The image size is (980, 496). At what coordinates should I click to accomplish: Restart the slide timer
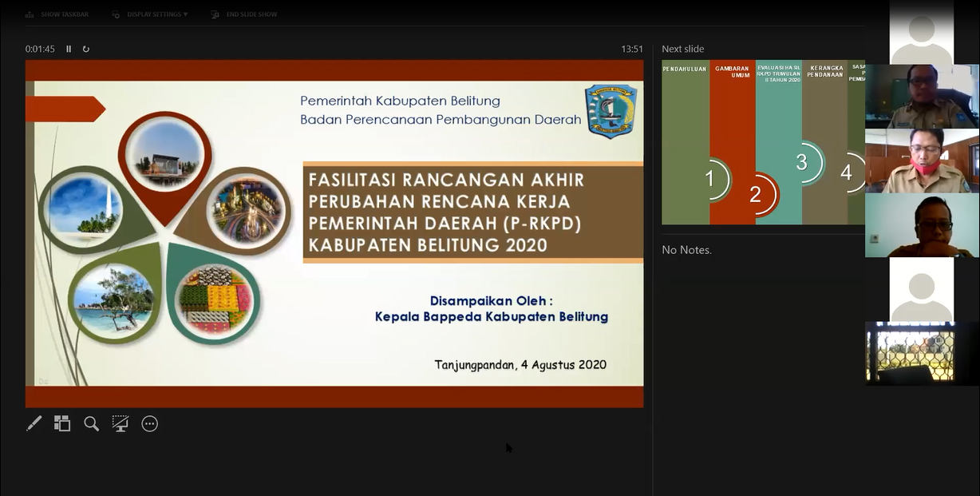(x=86, y=49)
